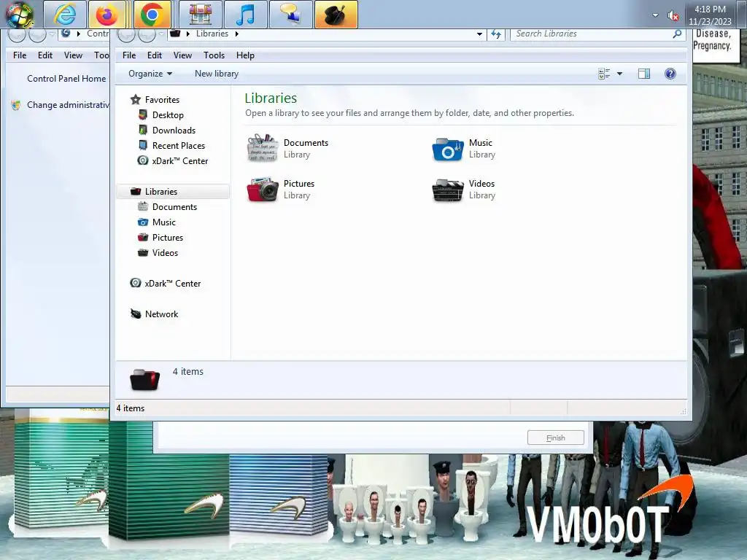The height and width of the screenshot is (560, 747).
Task: Open the top hat taskbar icon
Action: [x=336, y=15]
